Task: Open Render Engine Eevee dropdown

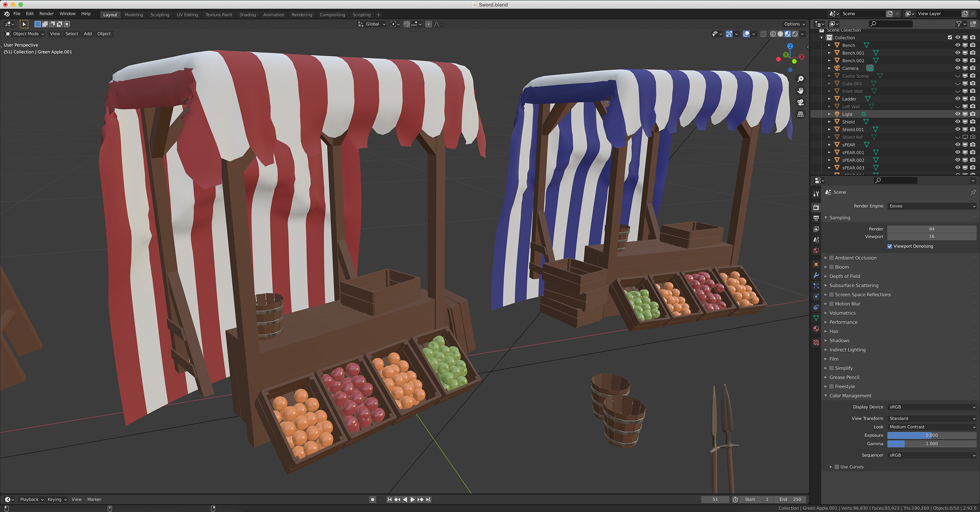Action: pyautogui.click(x=932, y=206)
